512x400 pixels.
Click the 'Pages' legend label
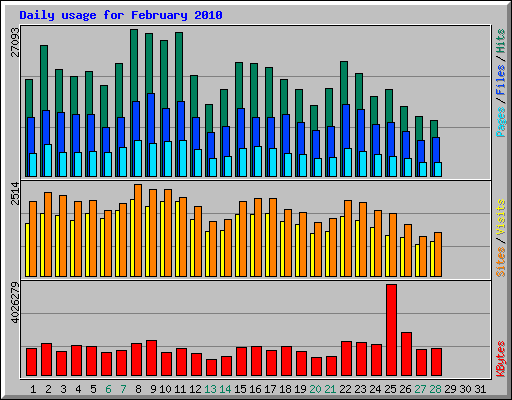[x=501, y=122]
